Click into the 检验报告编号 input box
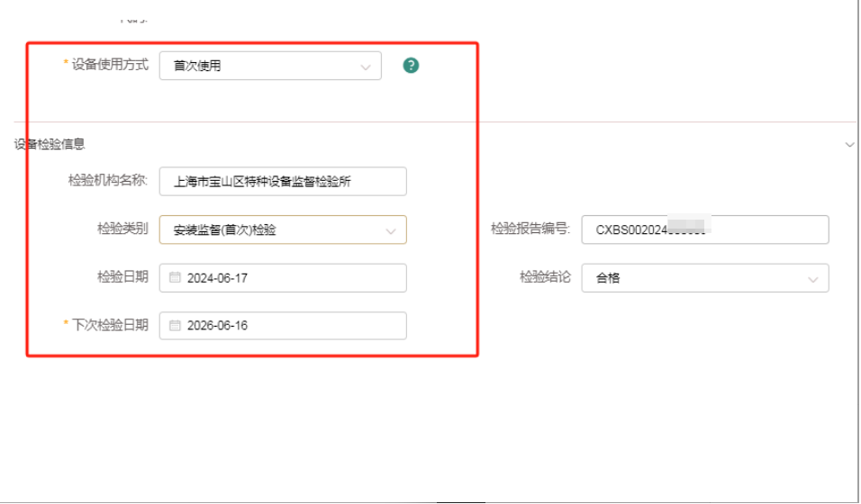861x504 pixels. 704,229
